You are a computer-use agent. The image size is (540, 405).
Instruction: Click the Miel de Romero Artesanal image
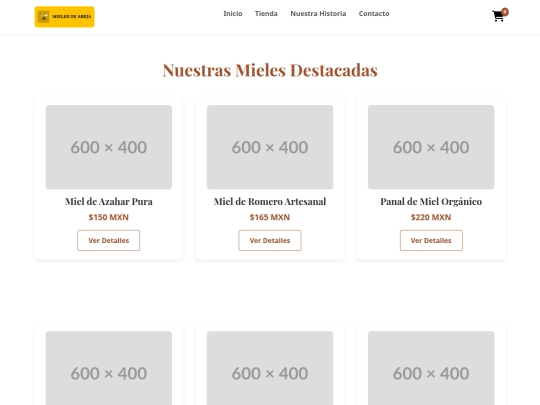pos(270,147)
